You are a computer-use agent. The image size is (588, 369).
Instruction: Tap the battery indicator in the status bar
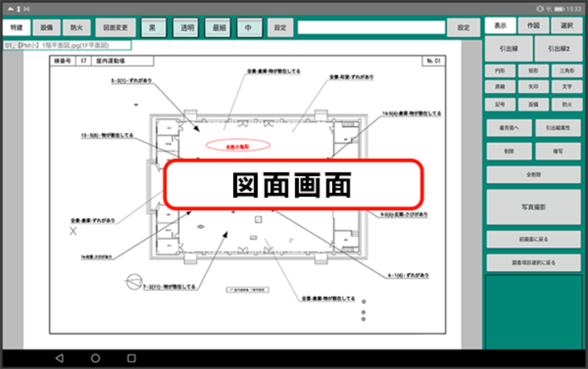pyautogui.click(x=559, y=9)
